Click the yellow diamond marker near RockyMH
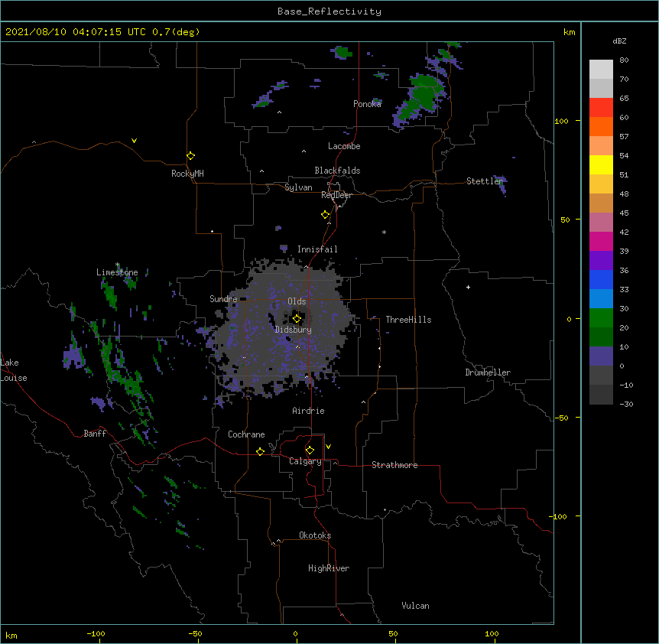Viewport: 659px width, 644px height. click(191, 156)
